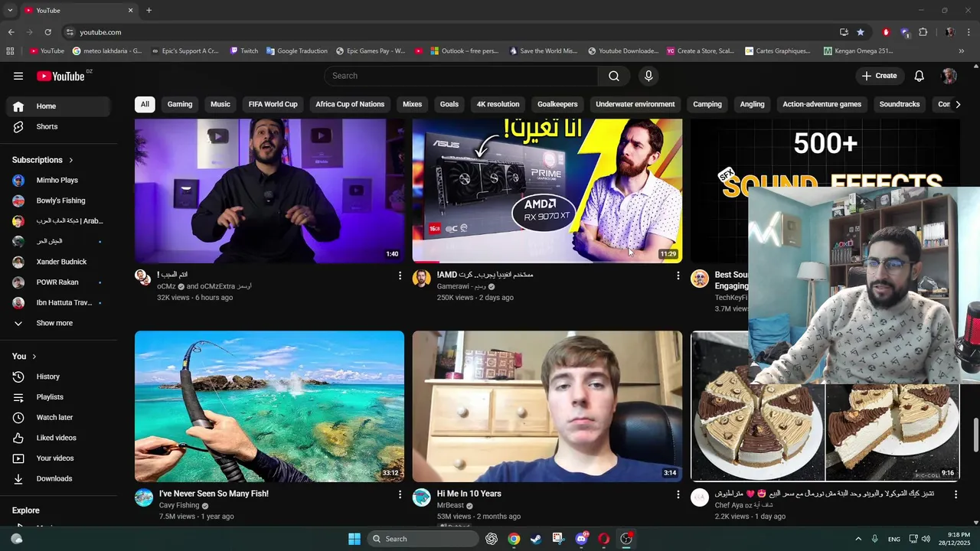Open the YouTube guide hamburger menu
Viewport: 980px width, 551px height.
[18, 76]
